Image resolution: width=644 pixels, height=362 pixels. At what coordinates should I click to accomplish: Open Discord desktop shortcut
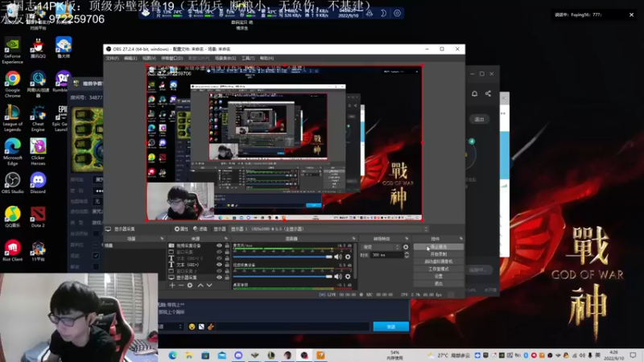pyautogui.click(x=38, y=183)
